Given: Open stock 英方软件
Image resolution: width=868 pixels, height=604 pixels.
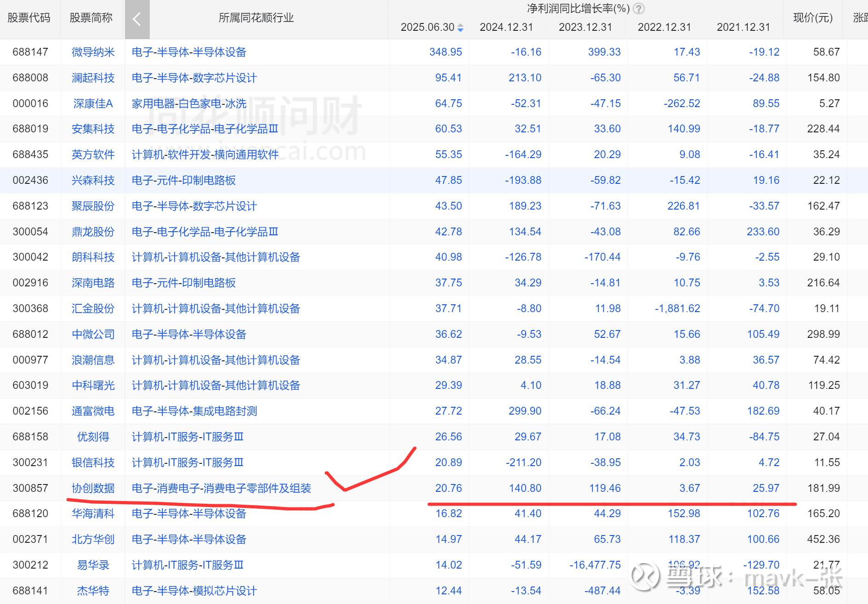Looking at the screenshot, I should (93, 154).
